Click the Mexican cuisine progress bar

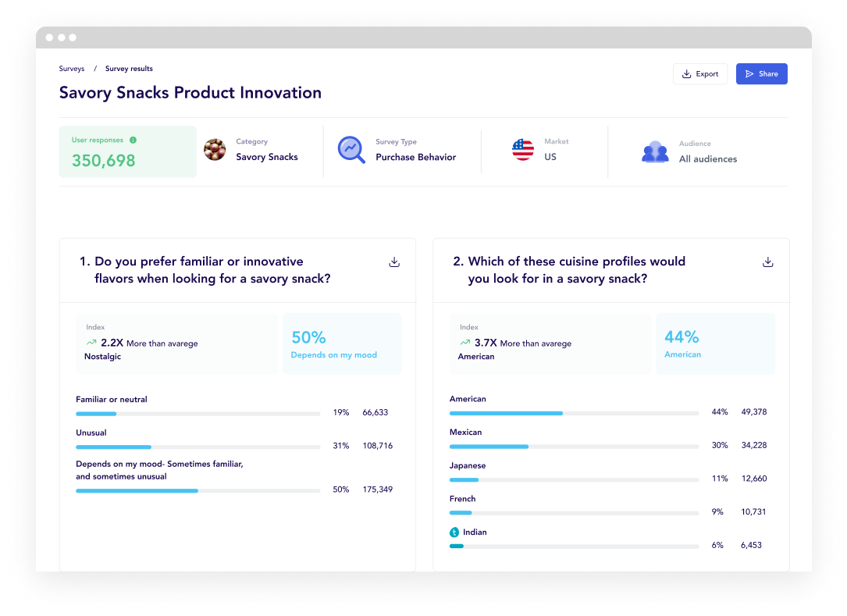coord(575,447)
